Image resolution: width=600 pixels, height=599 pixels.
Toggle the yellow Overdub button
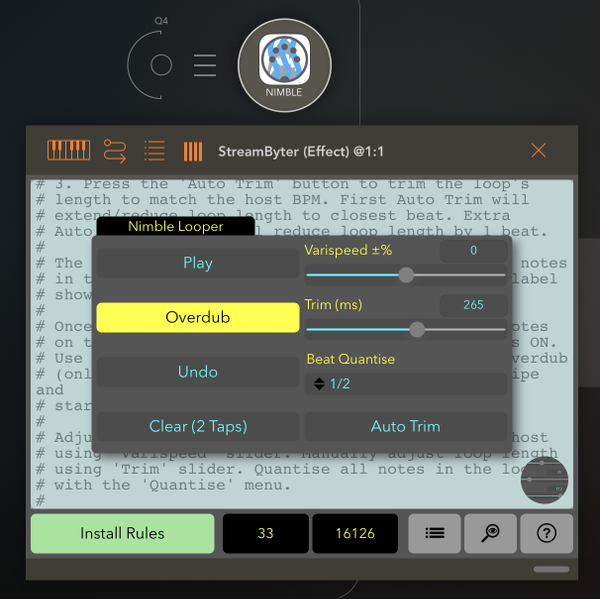(x=198, y=317)
